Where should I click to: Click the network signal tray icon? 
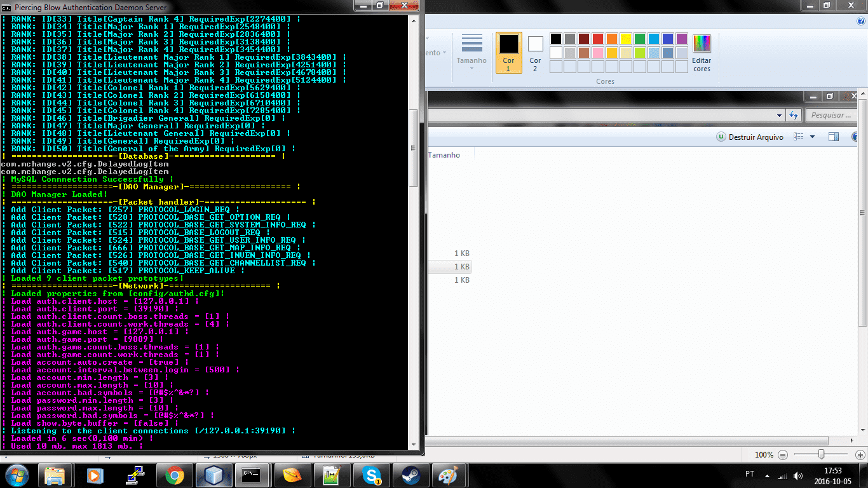click(x=782, y=475)
